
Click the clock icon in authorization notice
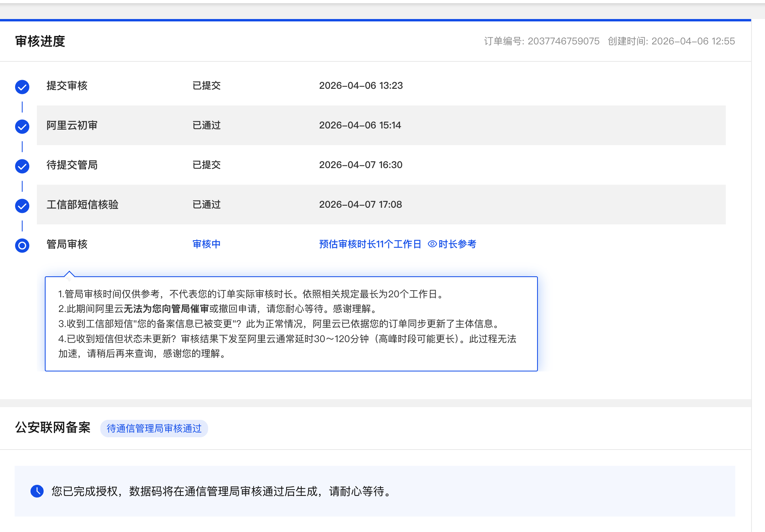pyautogui.click(x=37, y=491)
